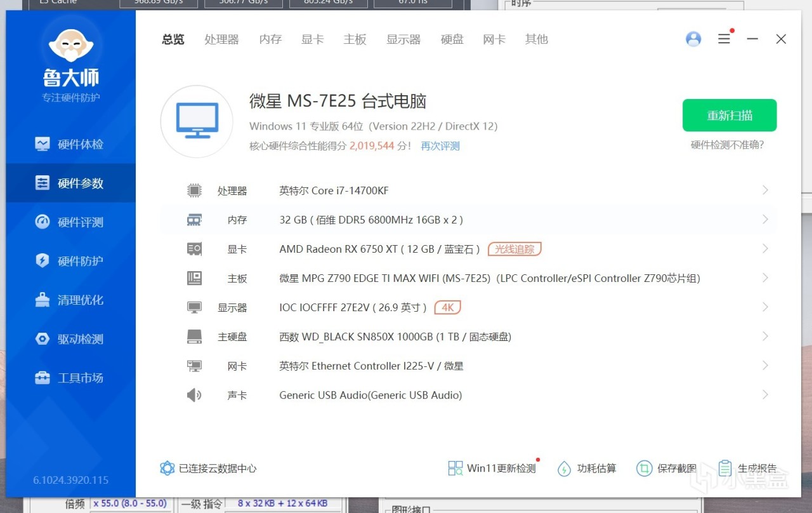Click the graphics card icon beside 显卡
Image resolution: width=812 pixels, height=513 pixels.
click(194, 249)
